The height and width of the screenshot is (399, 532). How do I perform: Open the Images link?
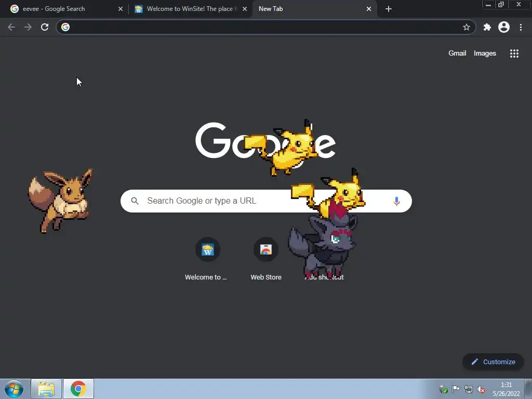pos(485,54)
